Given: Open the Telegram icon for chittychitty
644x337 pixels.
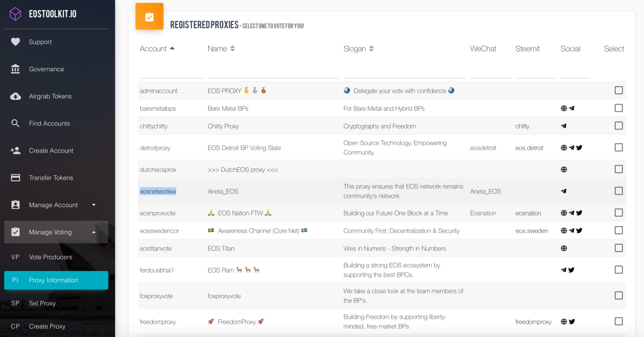Looking at the screenshot, I should (564, 126).
